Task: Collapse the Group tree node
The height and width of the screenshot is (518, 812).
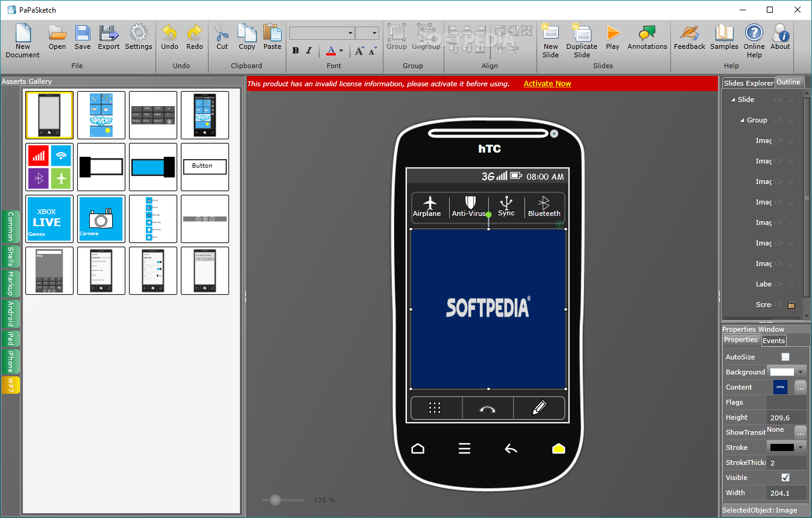Action: [743, 121]
